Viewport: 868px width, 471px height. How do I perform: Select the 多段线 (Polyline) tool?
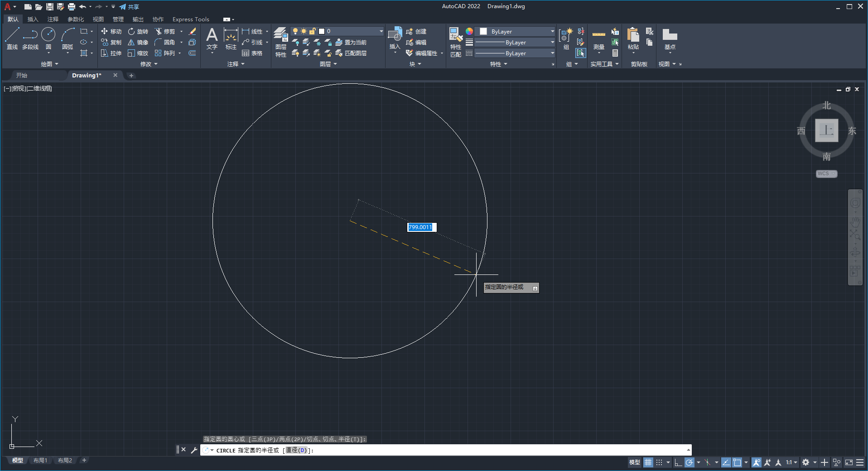[30, 38]
